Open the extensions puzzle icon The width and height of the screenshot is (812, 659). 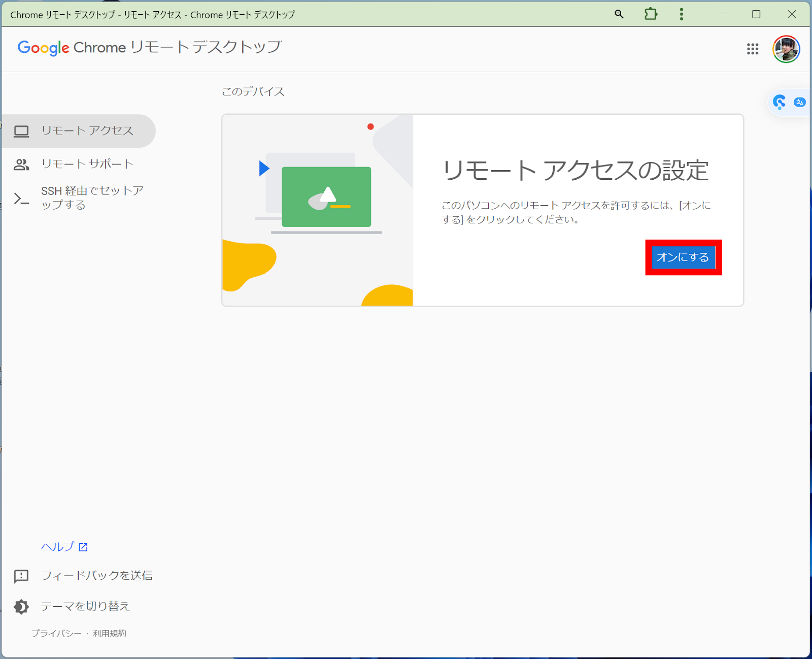651,14
